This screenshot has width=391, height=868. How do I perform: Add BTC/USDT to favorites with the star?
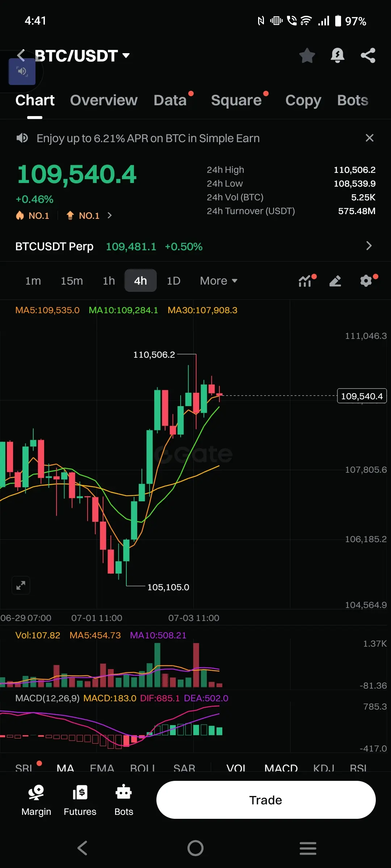pos(307,55)
